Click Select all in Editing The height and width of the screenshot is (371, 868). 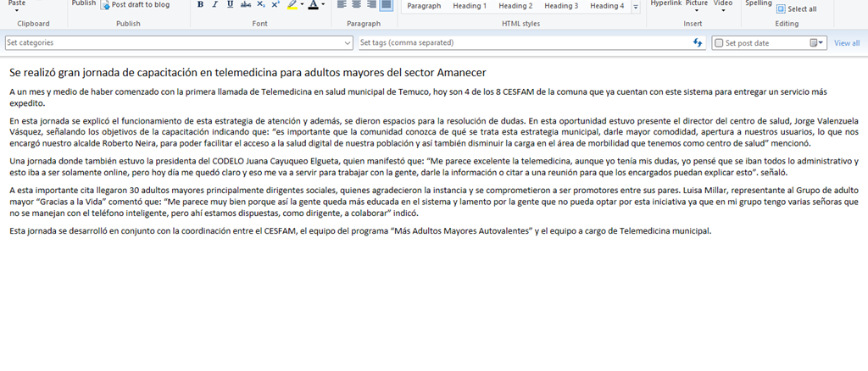797,9
